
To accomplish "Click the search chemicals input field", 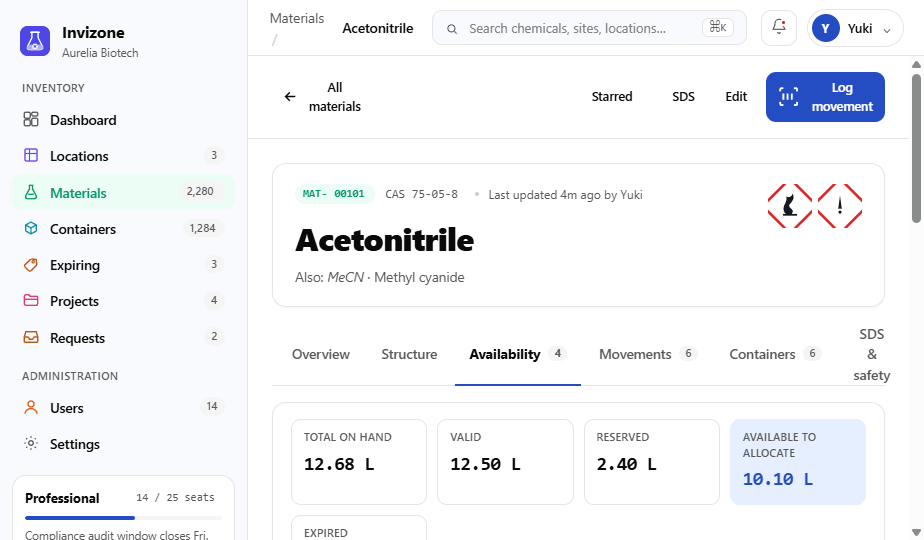I will coord(589,28).
